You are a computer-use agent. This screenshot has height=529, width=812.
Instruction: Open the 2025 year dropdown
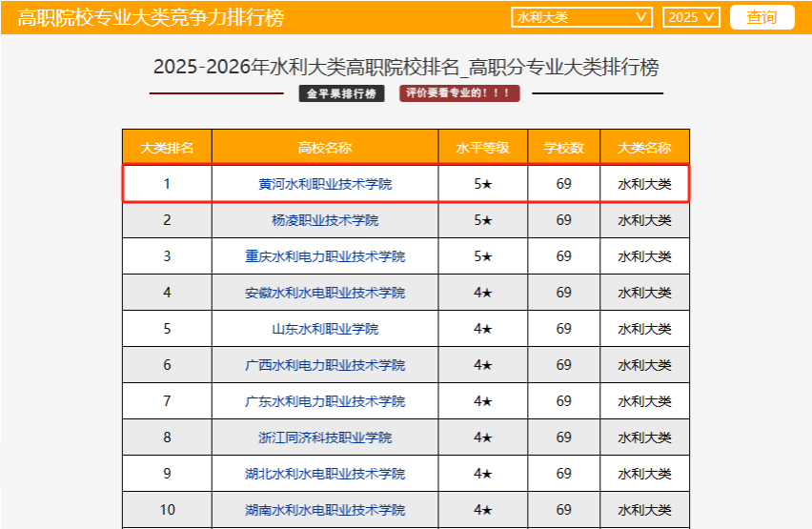tap(690, 18)
